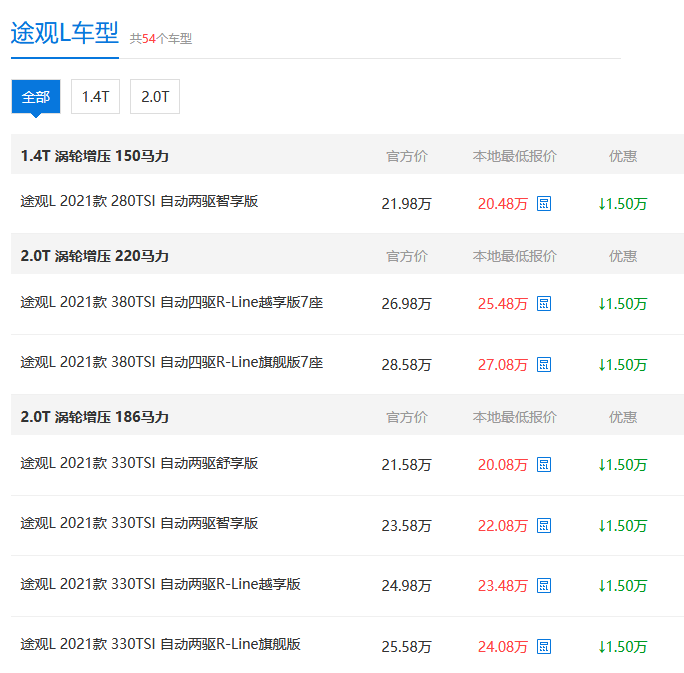The width and height of the screenshot is (684, 673).
Task: Open 330TSI 自动两驱R-Line越享版 link
Action: point(160,584)
